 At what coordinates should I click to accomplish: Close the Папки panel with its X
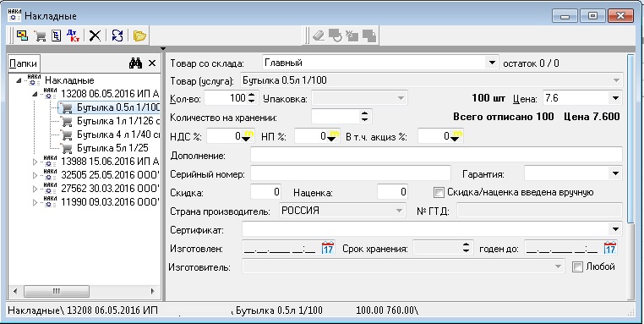tap(152, 63)
